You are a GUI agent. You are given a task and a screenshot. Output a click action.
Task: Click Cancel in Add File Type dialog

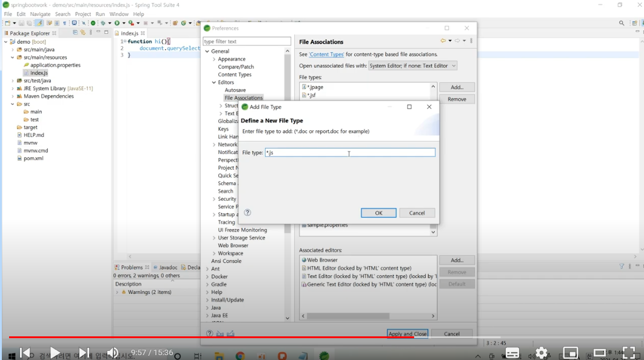coord(417,213)
